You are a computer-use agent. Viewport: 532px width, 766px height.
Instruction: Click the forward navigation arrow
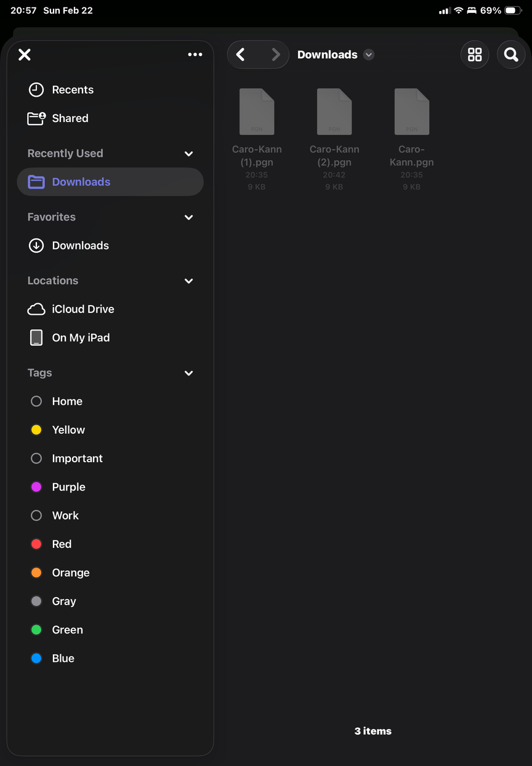click(x=275, y=55)
